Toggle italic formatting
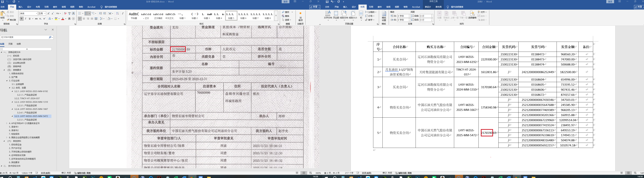644x178 pixels. point(26,19)
